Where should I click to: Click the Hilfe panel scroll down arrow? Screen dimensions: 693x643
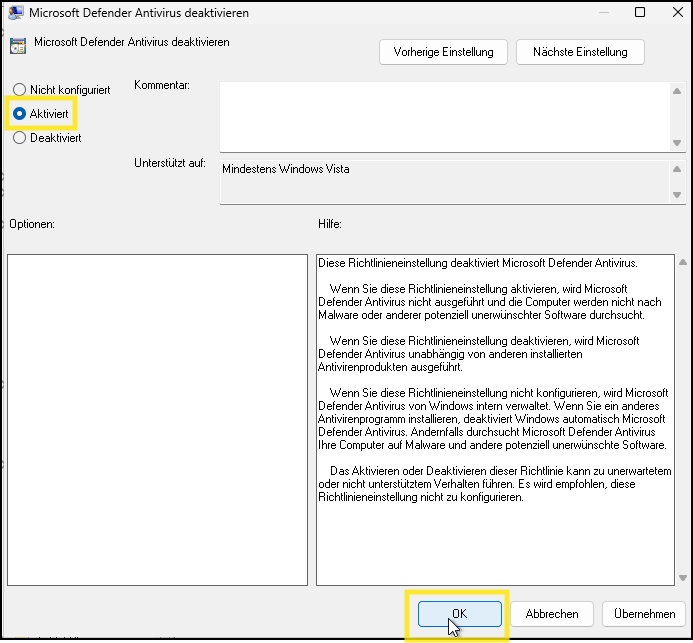point(683,578)
